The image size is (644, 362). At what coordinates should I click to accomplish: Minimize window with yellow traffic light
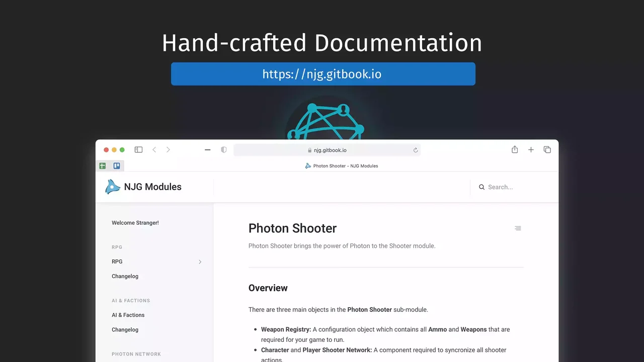tap(114, 150)
